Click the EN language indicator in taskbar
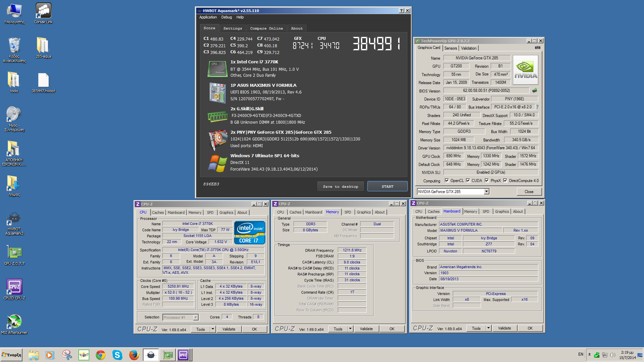The height and width of the screenshot is (362, 644). (x=581, y=354)
